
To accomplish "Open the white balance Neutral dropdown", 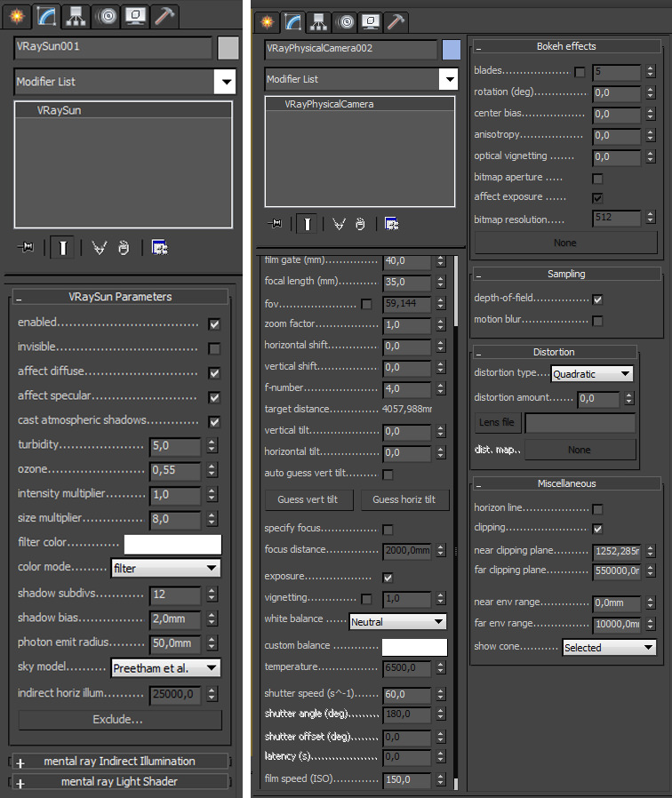I will (397, 622).
